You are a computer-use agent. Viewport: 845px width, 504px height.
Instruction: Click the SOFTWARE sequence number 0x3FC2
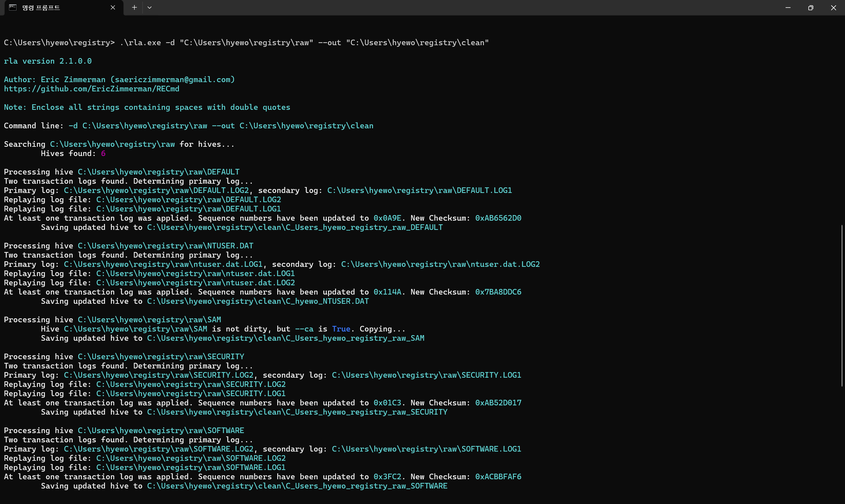[x=387, y=477]
